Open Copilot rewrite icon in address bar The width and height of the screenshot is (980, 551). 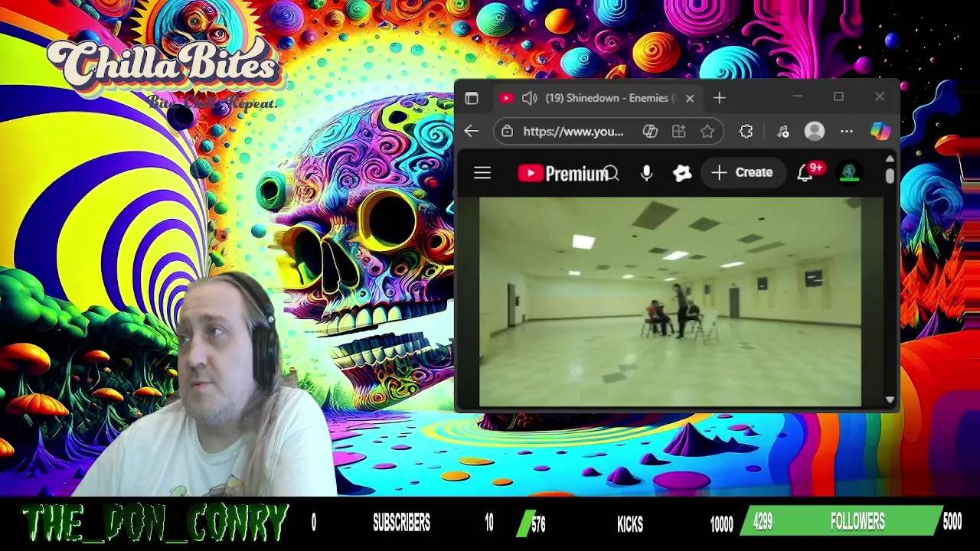coord(650,132)
